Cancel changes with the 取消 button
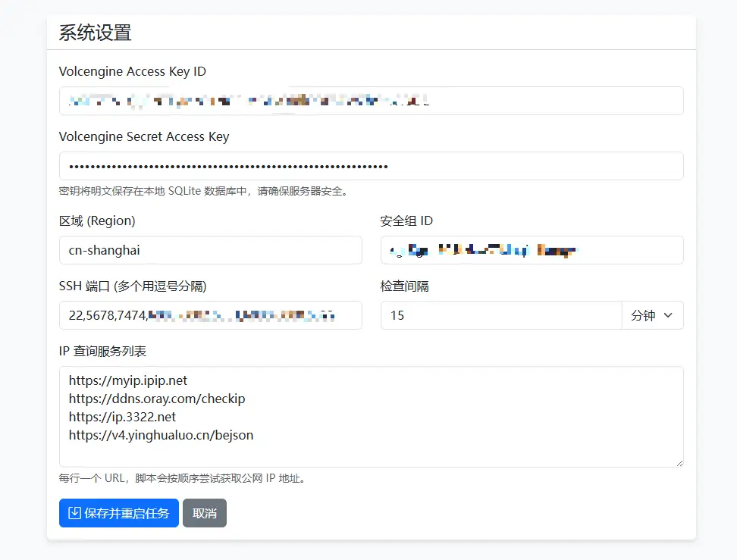 coord(204,513)
